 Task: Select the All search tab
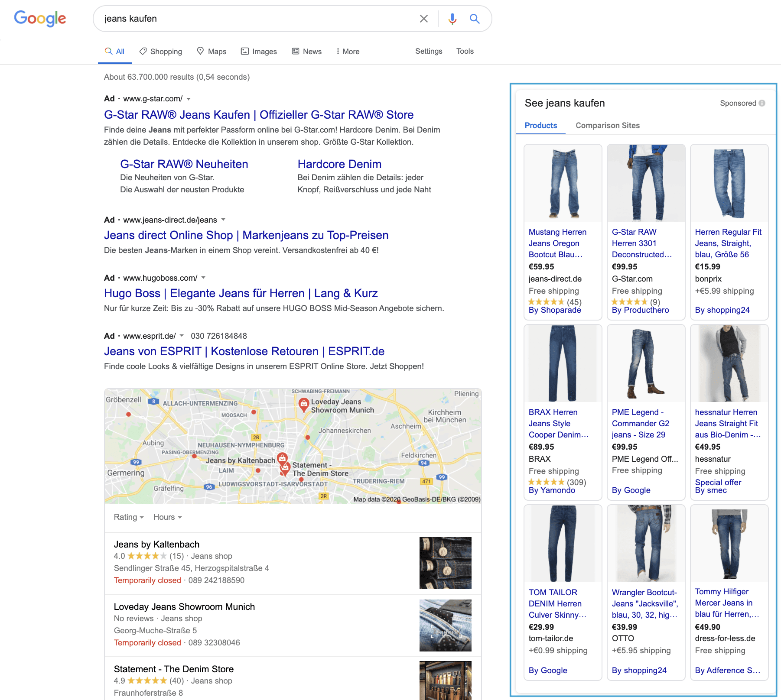tap(115, 52)
